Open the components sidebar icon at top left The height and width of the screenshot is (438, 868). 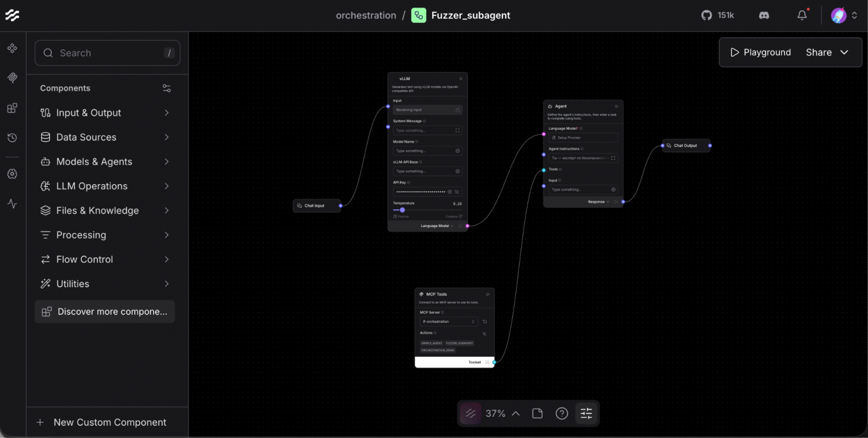(x=12, y=48)
